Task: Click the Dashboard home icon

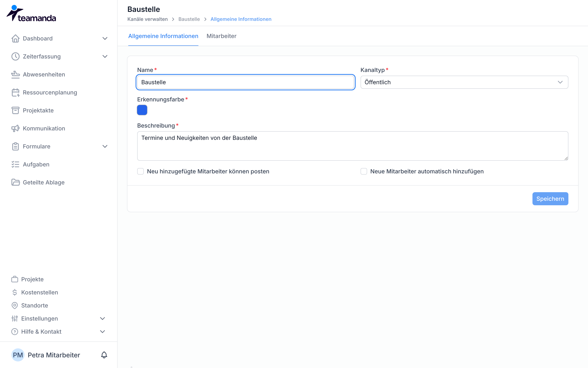Action: pyautogui.click(x=15, y=38)
